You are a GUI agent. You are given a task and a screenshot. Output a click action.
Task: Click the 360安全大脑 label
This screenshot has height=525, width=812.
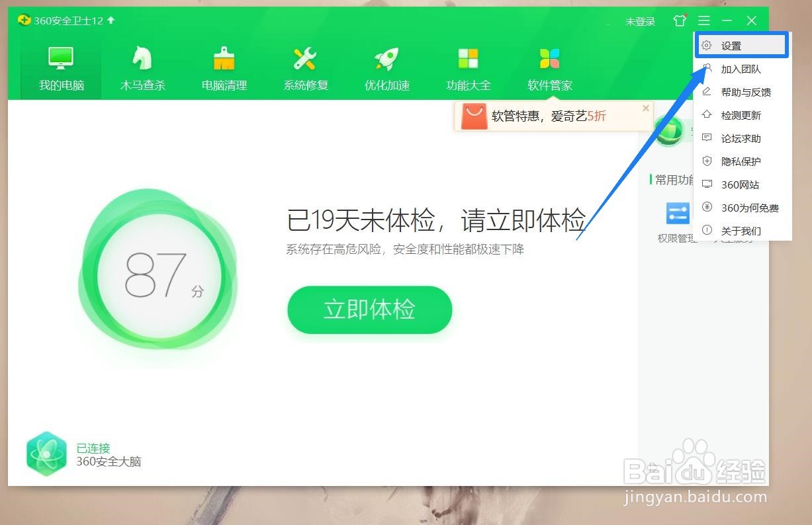pos(109,462)
